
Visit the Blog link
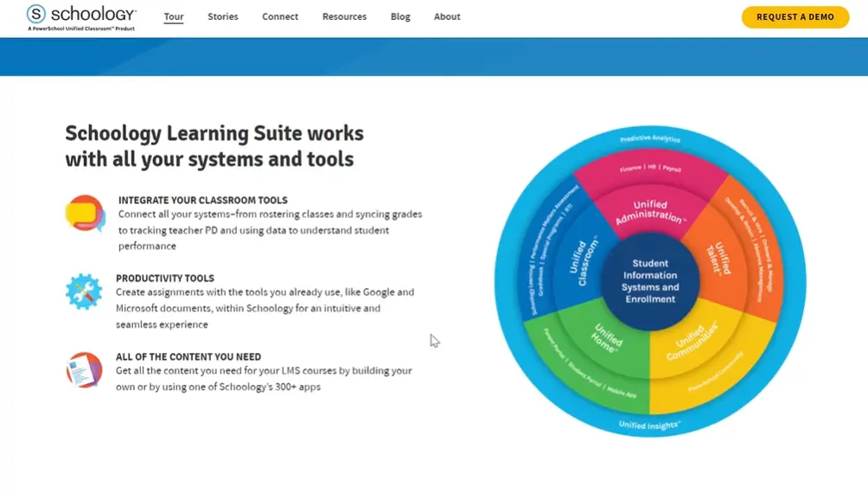pos(400,16)
